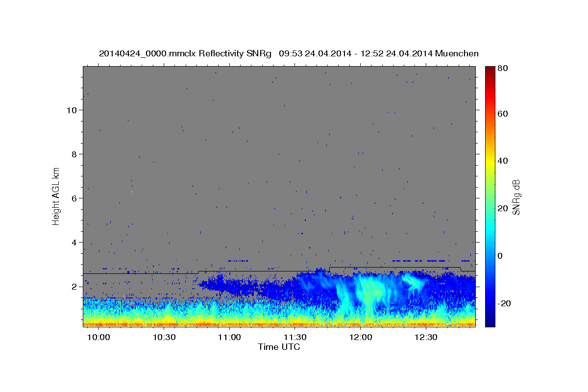
Task: Click the 10:30 time tick label
Action: tap(164, 338)
